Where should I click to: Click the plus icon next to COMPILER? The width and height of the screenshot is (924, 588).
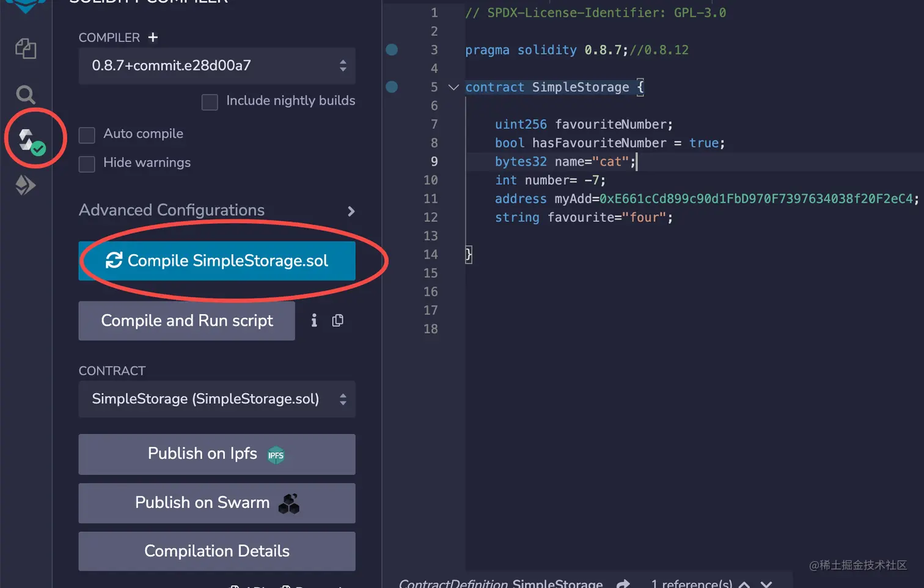[153, 37]
